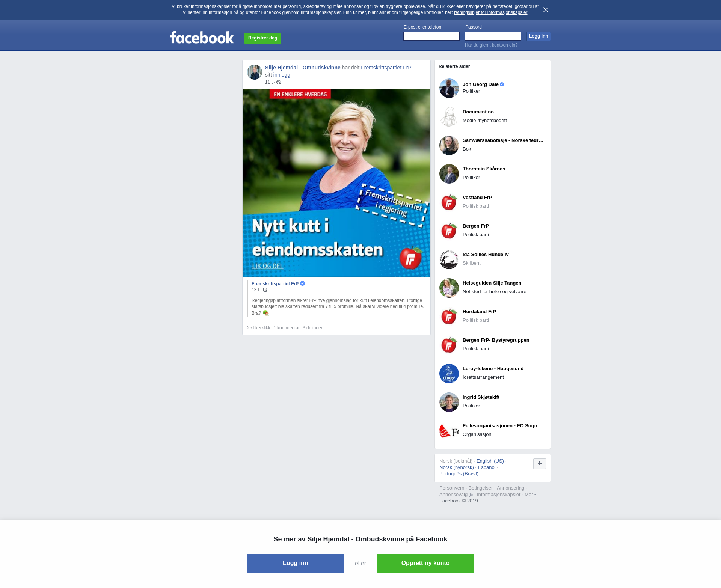Open the Informasjonskapsler footer link
721x588 pixels.
point(499,495)
